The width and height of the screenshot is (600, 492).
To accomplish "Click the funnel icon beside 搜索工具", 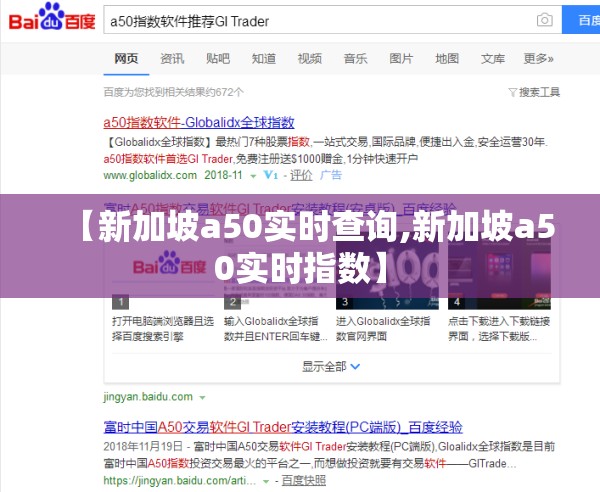I will click(x=513, y=92).
